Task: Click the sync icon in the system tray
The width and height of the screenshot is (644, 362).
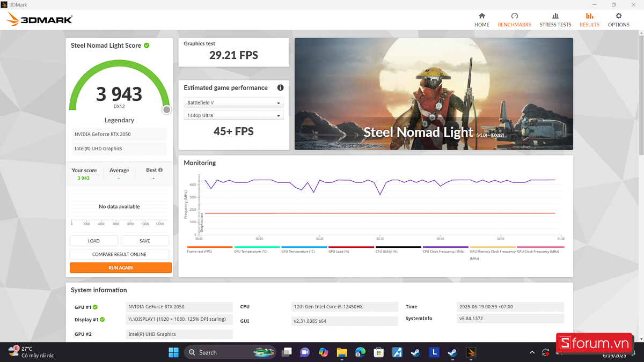Action: click(x=545, y=352)
